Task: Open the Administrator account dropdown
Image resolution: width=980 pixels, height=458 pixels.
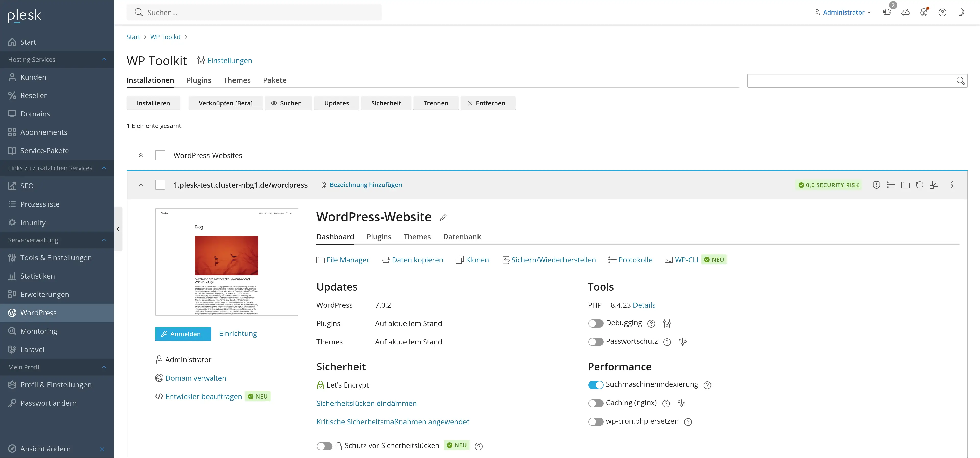Action: point(842,12)
